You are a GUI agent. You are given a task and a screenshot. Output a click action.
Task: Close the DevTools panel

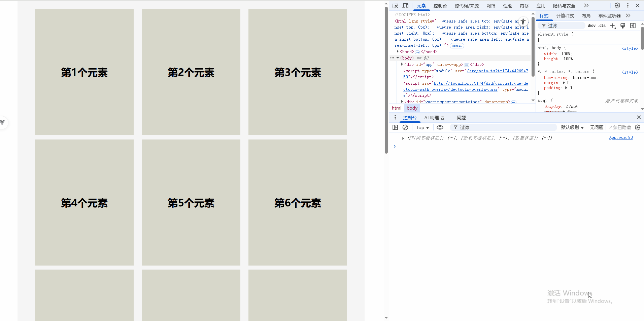click(638, 5)
